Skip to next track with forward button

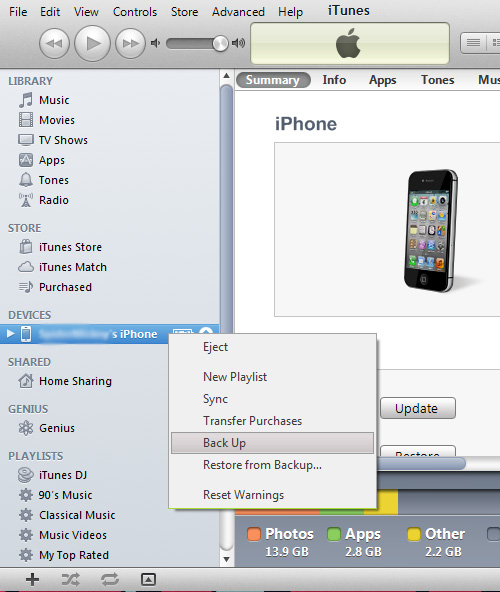tap(130, 44)
